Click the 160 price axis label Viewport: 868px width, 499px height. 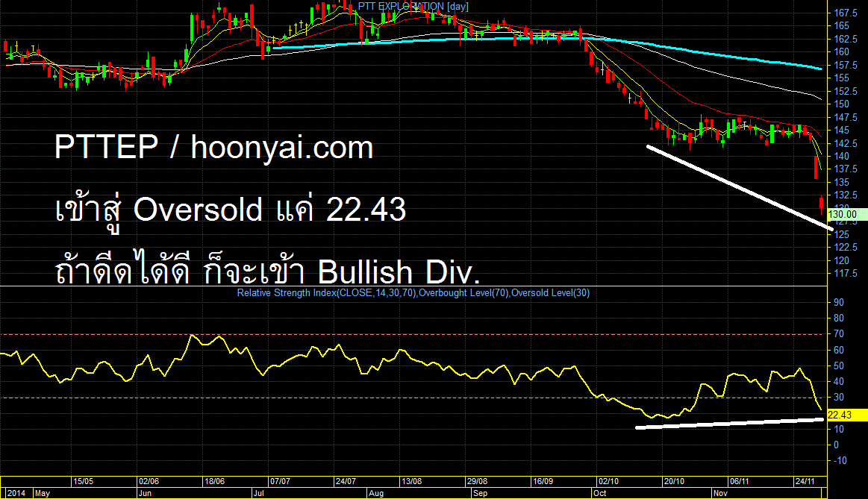point(841,51)
